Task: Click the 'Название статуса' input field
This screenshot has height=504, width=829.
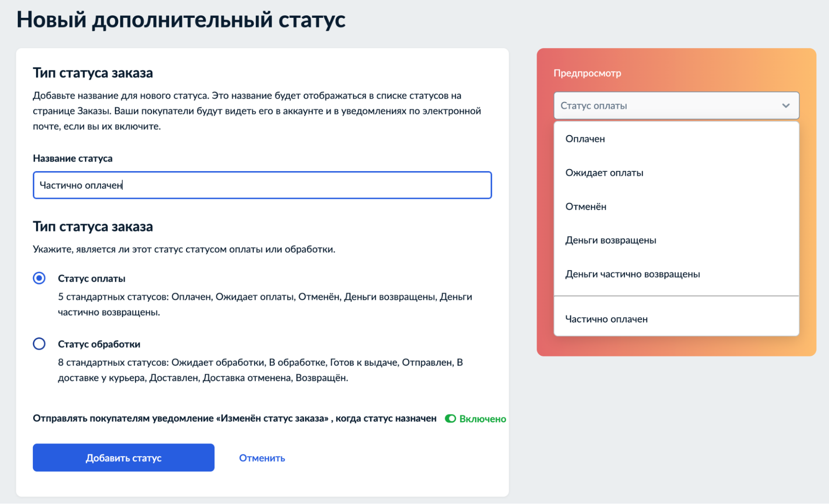Action: tap(263, 184)
